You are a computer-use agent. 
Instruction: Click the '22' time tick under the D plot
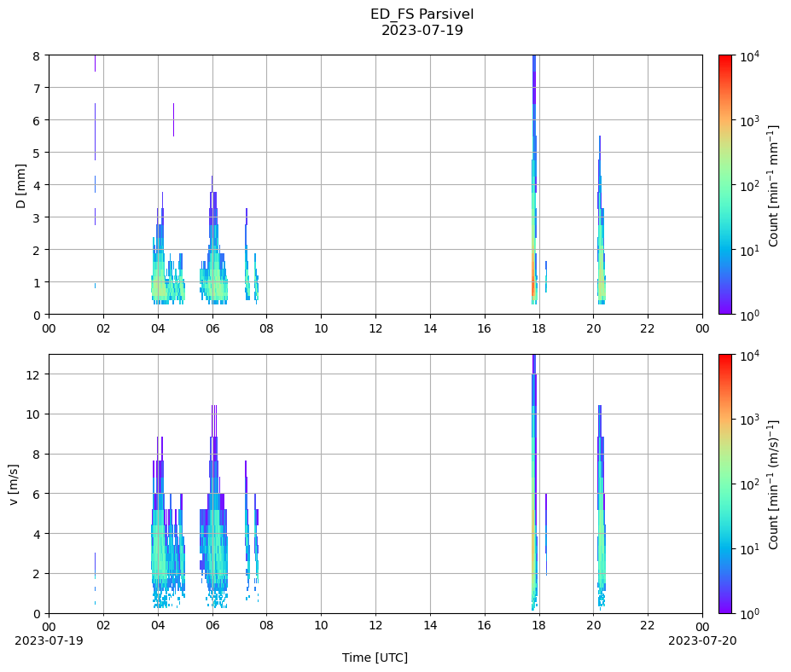pyautogui.click(x=649, y=328)
